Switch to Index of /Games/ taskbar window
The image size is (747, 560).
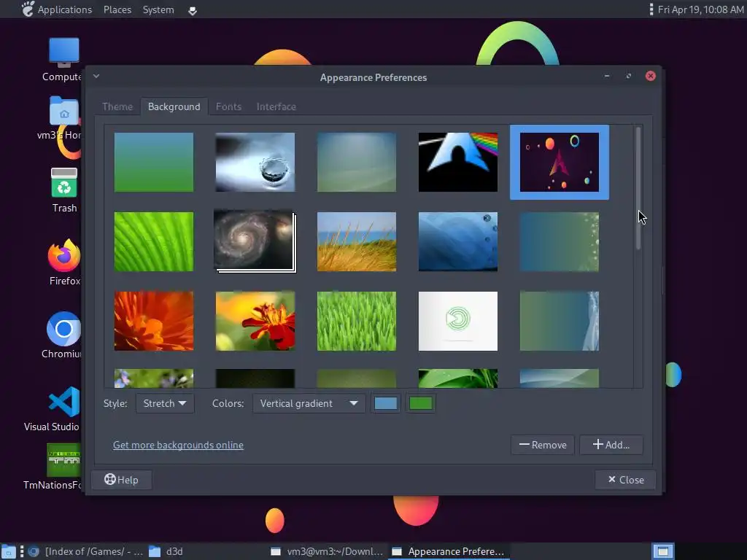coord(85,551)
